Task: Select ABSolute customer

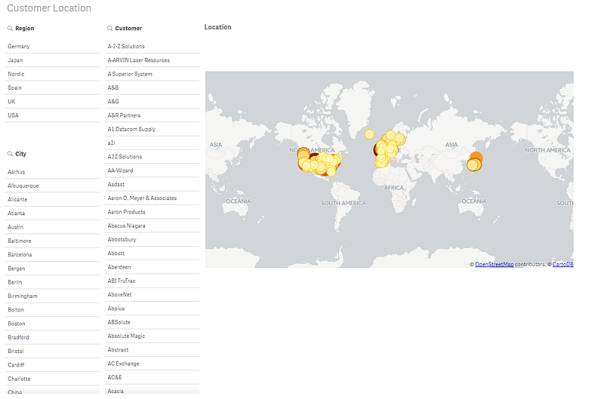Action: pyautogui.click(x=152, y=322)
